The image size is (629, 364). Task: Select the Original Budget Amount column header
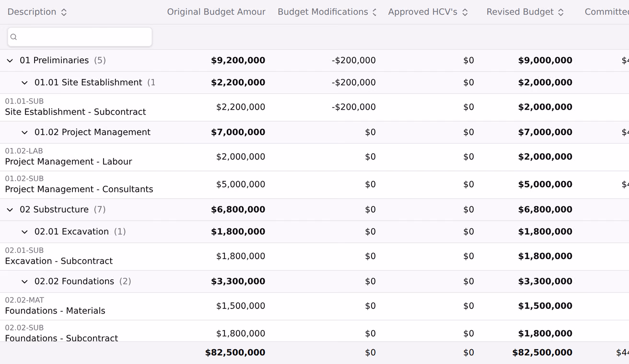click(x=216, y=12)
